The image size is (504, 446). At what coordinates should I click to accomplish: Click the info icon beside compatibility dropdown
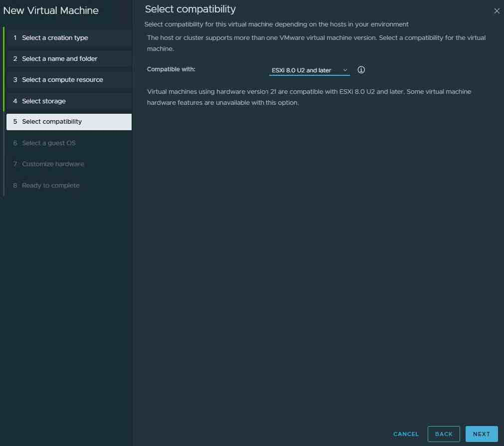(x=361, y=70)
